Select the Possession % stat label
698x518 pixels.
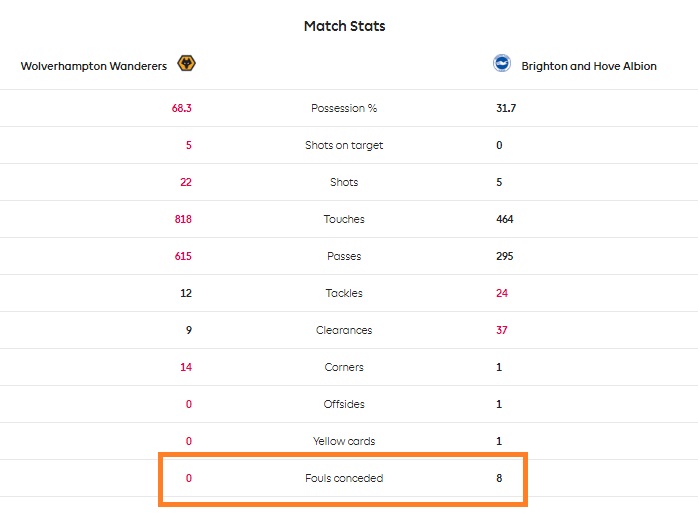tap(344, 108)
